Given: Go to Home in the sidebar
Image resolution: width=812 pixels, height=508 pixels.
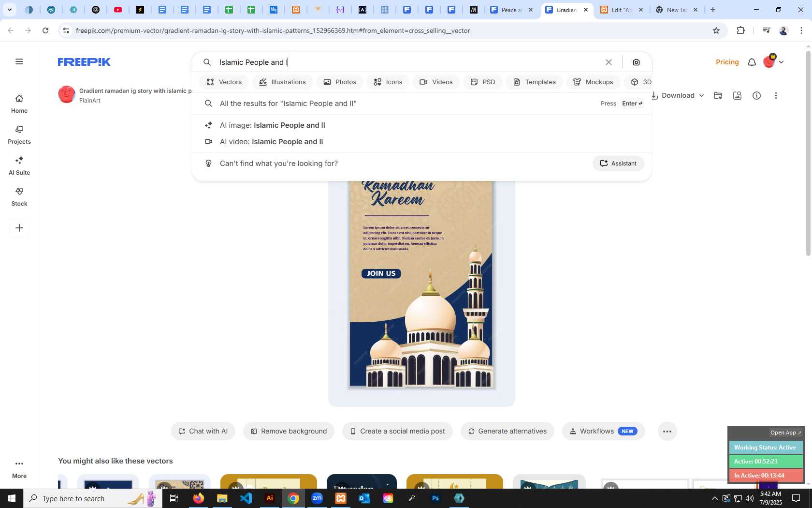Looking at the screenshot, I should click(x=19, y=104).
